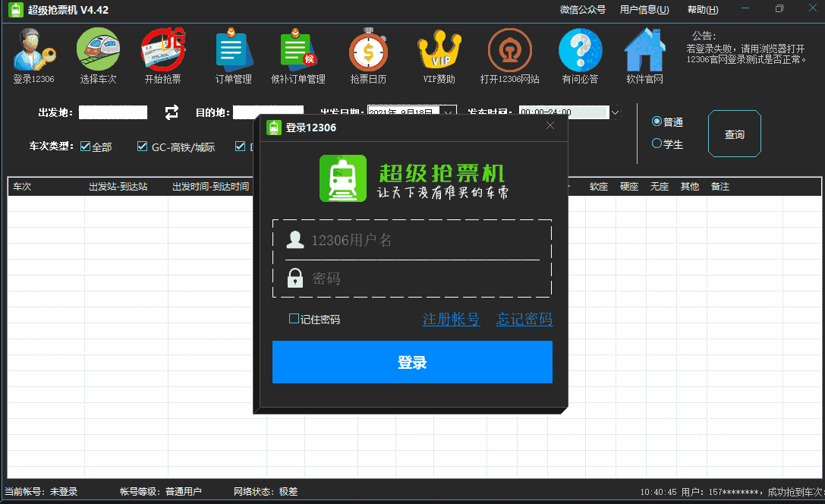Image resolution: width=825 pixels, height=504 pixels.
Task: Click the 注册帐号 register link
Action: (451, 319)
